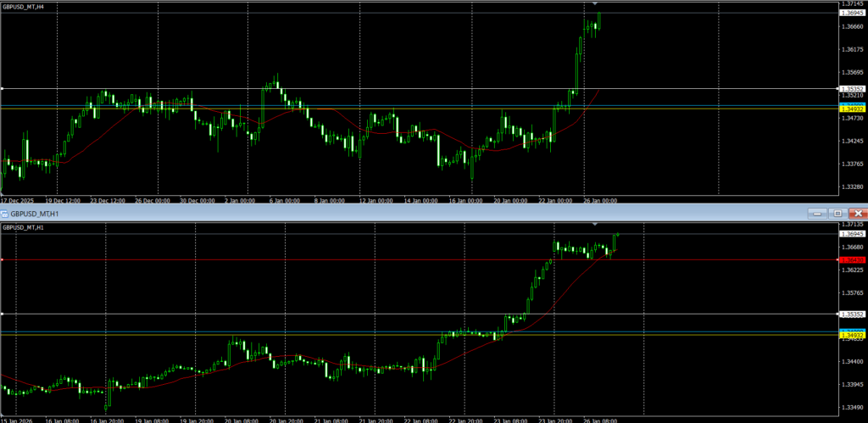Click the red price label on H1 scale
868x423 pixels.
(851, 259)
